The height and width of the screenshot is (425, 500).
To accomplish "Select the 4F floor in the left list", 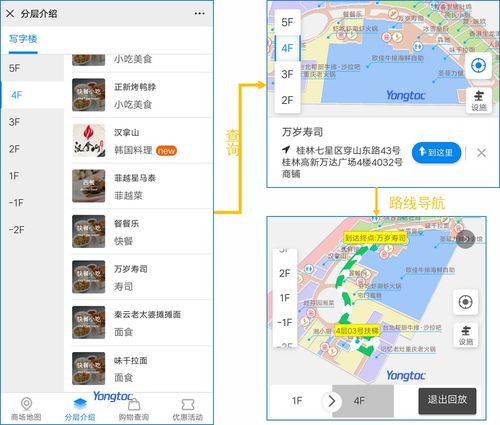I will click(33, 95).
